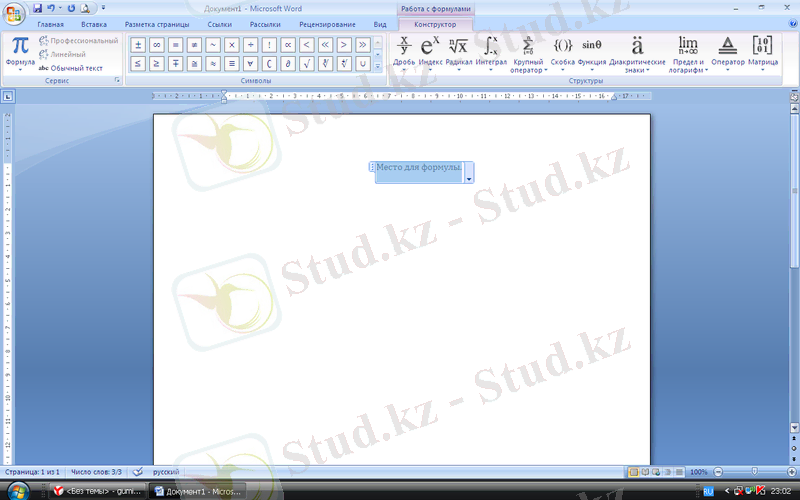
Task: Open print preview from quick access toolbar
Action: pos(85,8)
